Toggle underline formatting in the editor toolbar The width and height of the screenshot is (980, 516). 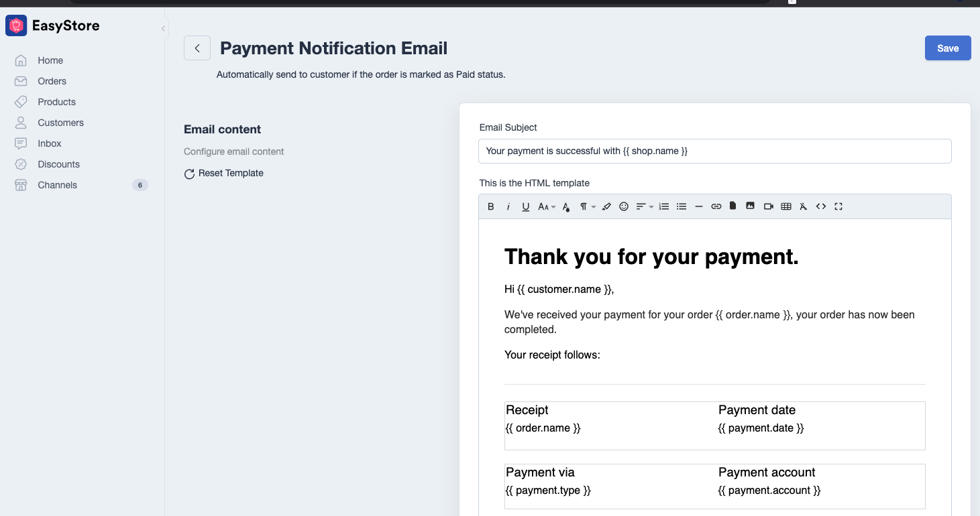[x=525, y=206]
